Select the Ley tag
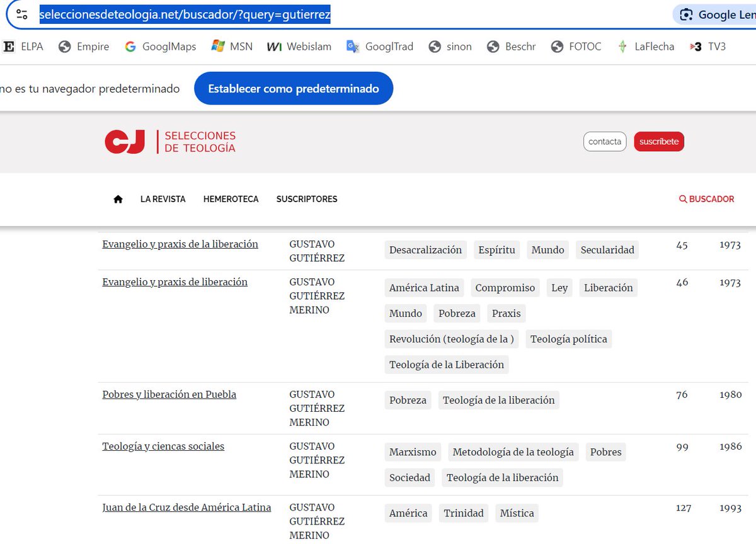The width and height of the screenshot is (756, 544). (559, 288)
